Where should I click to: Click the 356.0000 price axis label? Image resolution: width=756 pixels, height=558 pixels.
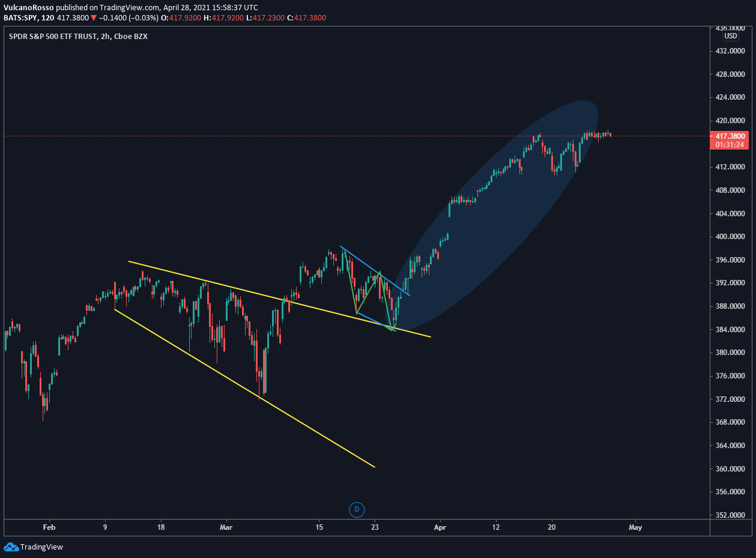(x=731, y=492)
